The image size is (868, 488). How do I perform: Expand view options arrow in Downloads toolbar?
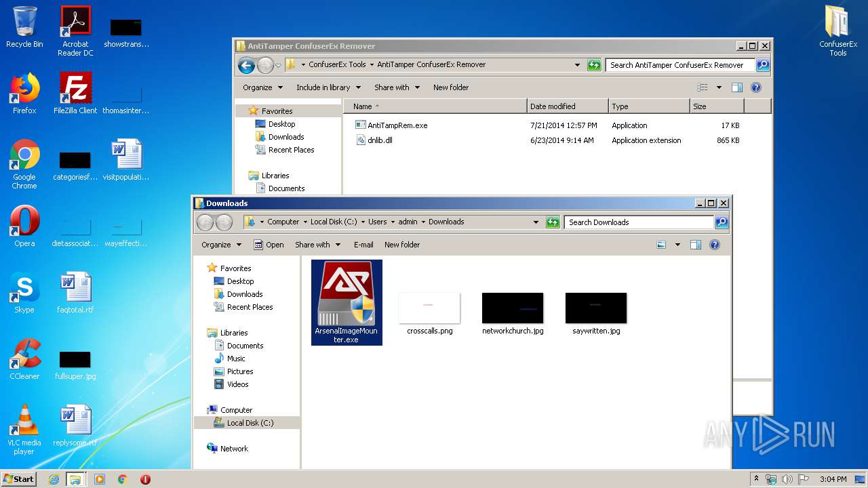(x=677, y=245)
